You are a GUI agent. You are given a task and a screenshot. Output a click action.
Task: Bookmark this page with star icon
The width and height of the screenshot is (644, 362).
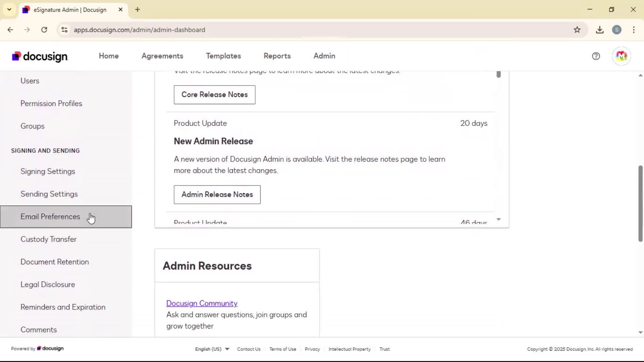tap(577, 30)
